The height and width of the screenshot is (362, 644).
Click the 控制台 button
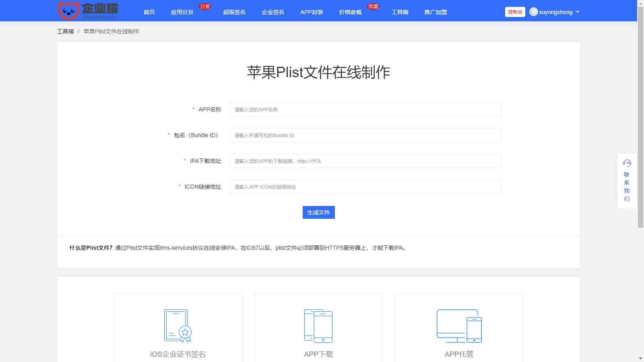tap(515, 12)
